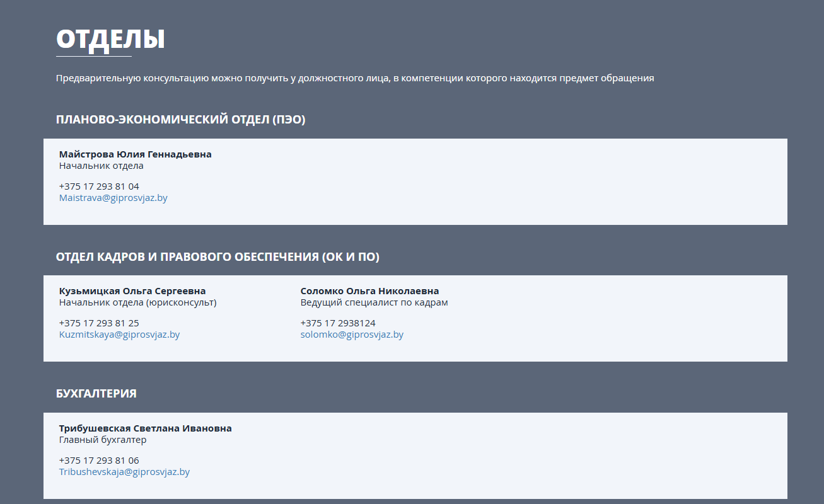Click Отдел кадров и правового обеспечения heading
Viewport: 824px width, 504px height.
pyautogui.click(x=218, y=256)
